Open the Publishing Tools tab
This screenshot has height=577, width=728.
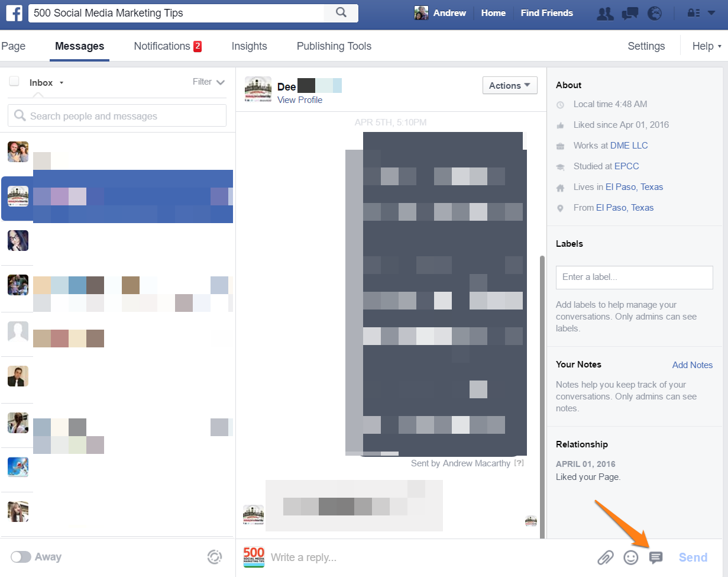(x=334, y=46)
